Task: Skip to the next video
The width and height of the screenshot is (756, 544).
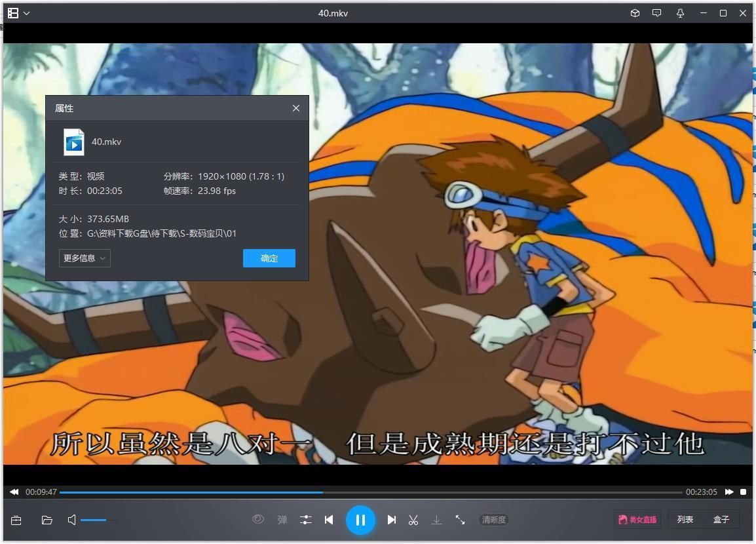Action: point(391,520)
